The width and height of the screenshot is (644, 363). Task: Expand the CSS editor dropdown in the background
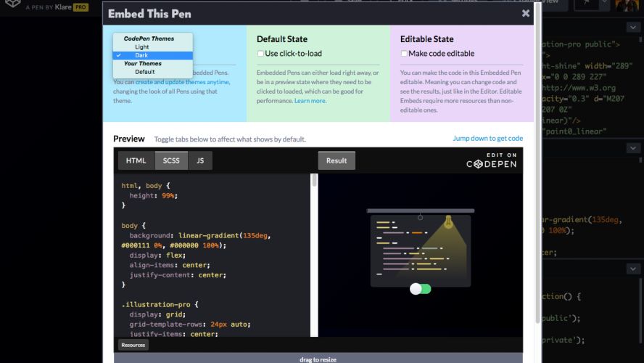click(632, 148)
